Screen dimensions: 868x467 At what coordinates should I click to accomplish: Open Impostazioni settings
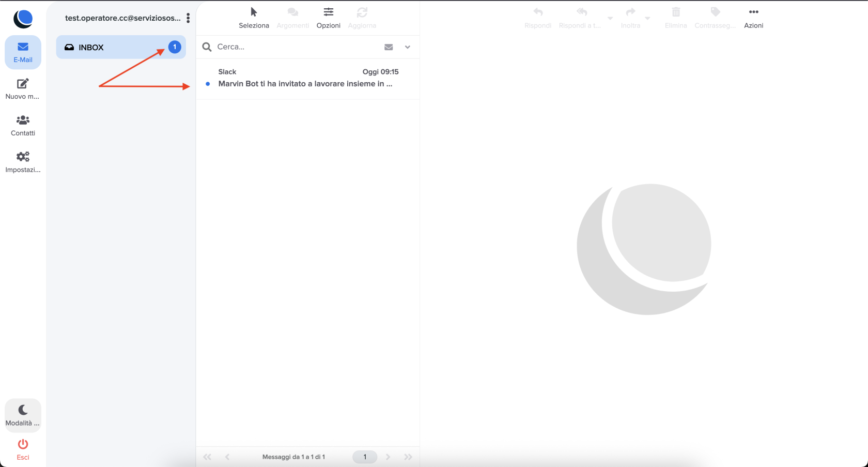pyautogui.click(x=23, y=162)
